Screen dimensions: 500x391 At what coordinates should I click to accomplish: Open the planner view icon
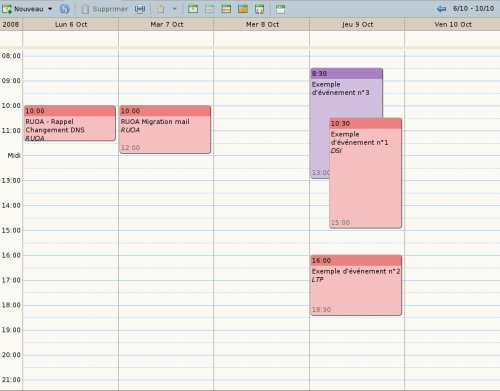pos(259,9)
